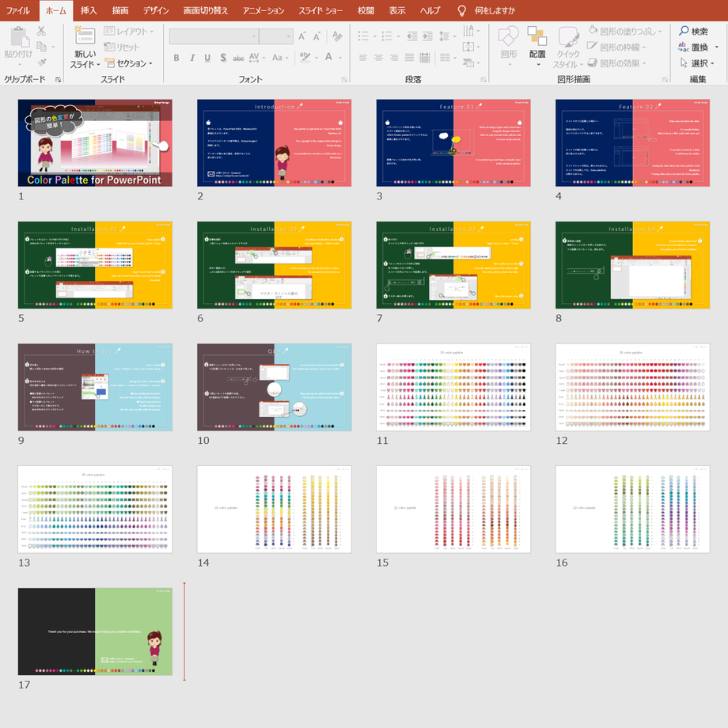The image size is (728, 728).
Task: Open the ファイル tab
Action: (x=18, y=10)
